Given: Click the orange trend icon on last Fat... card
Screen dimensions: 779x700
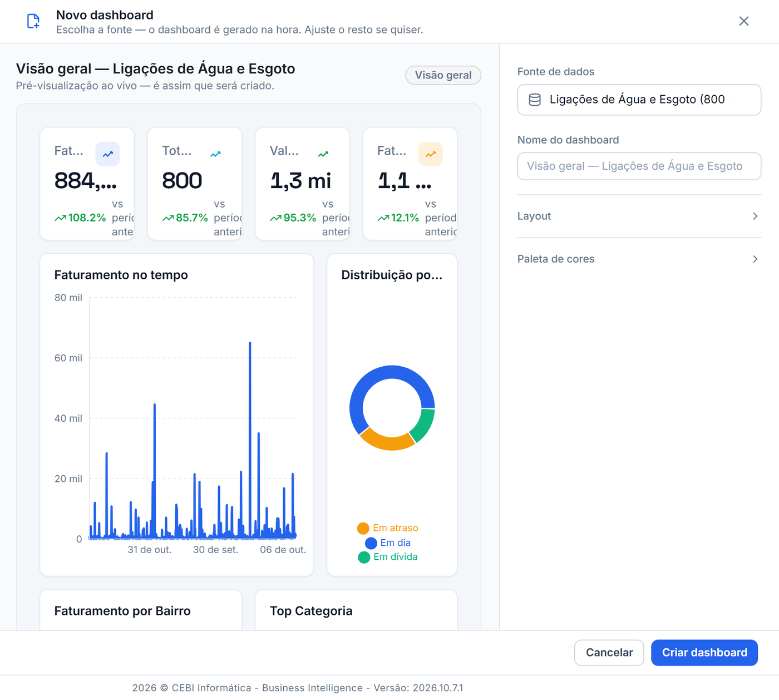Looking at the screenshot, I should (x=431, y=154).
